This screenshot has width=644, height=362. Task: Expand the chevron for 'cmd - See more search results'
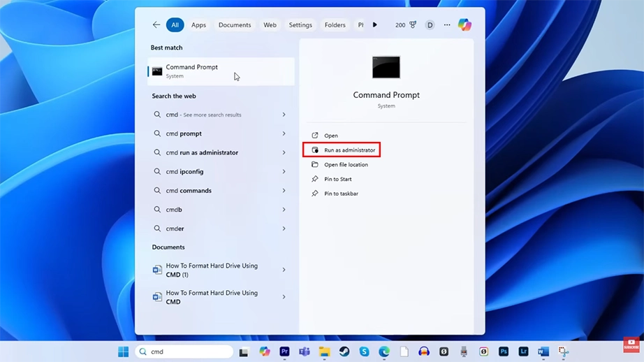[284, 115]
